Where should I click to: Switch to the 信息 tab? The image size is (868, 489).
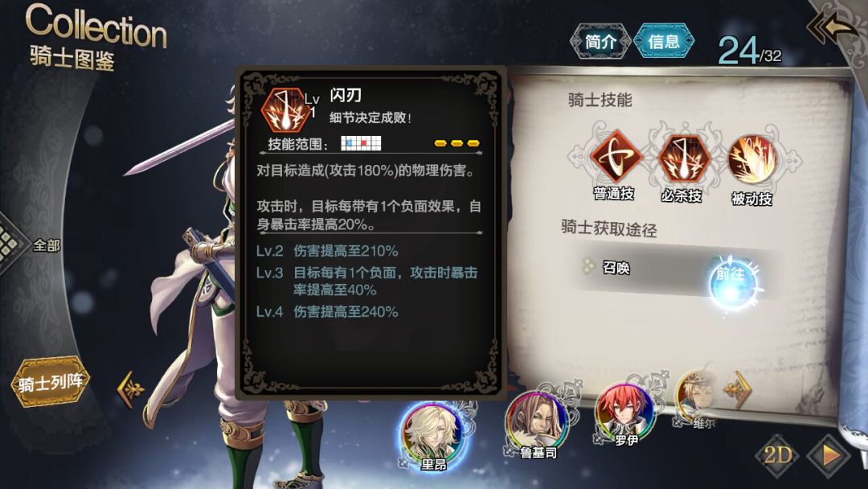tap(663, 41)
